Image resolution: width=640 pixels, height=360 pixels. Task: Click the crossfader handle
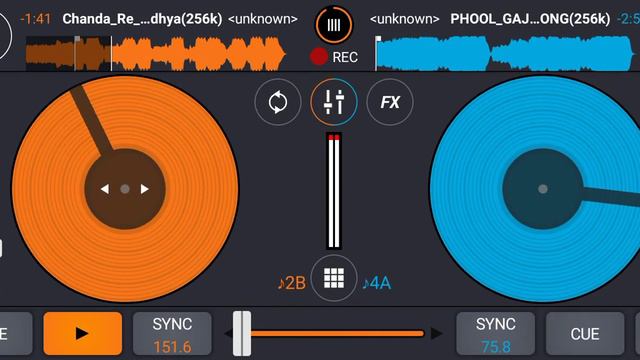tap(242, 333)
